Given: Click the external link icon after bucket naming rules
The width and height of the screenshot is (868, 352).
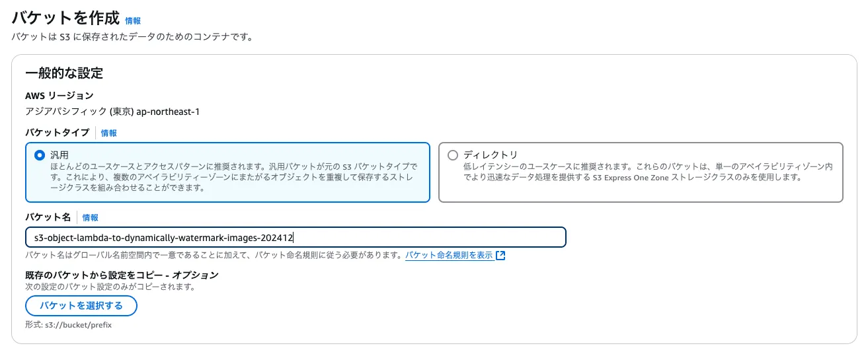Looking at the screenshot, I should click(x=500, y=256).
